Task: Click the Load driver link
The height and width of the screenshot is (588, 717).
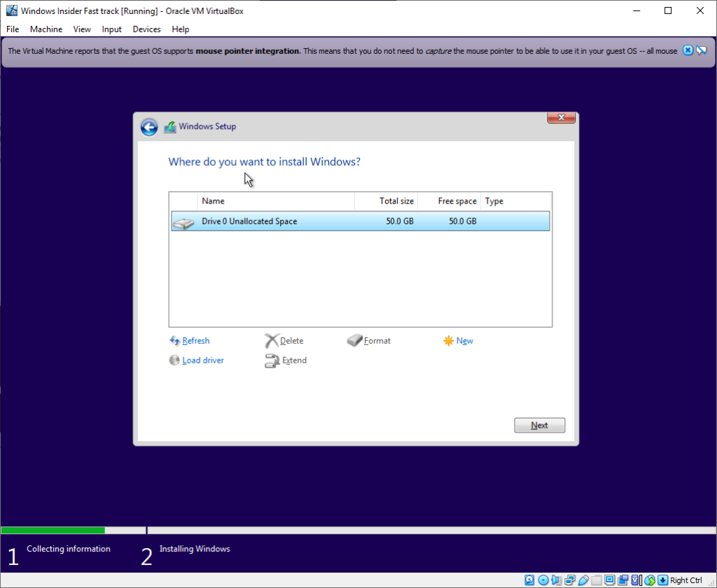Action: point(203,360)
